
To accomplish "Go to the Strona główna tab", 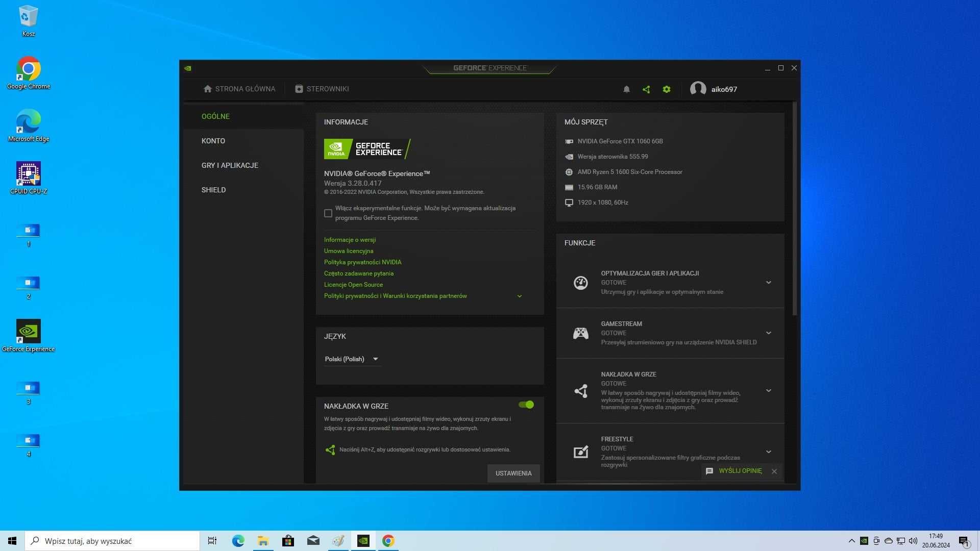I will pos(239,89).
